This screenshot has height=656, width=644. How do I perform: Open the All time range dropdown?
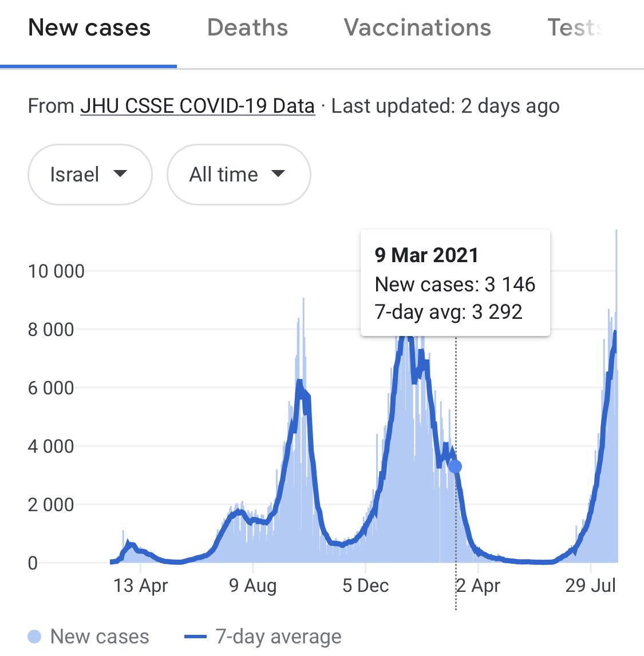(238, 175)
